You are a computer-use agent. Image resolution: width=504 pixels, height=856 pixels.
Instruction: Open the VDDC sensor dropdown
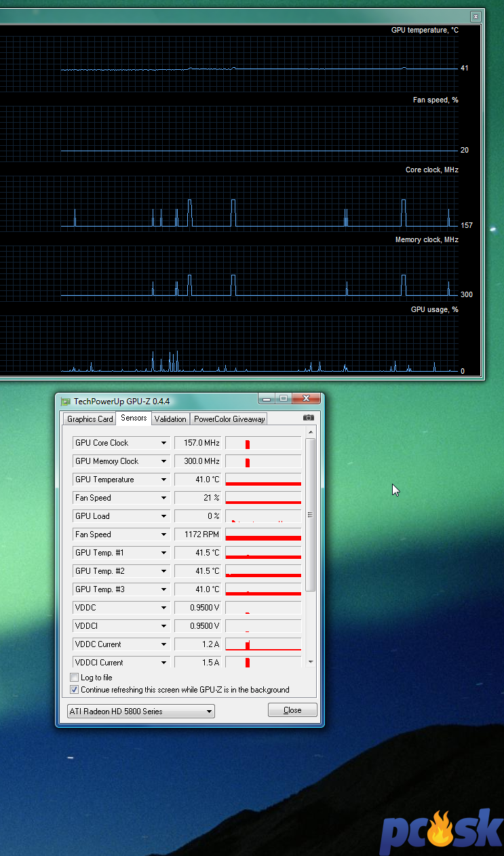[163, 608]
